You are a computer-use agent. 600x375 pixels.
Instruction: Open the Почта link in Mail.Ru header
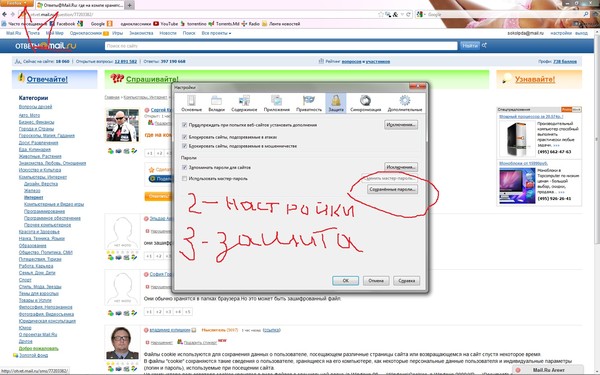tap(33, 33)
